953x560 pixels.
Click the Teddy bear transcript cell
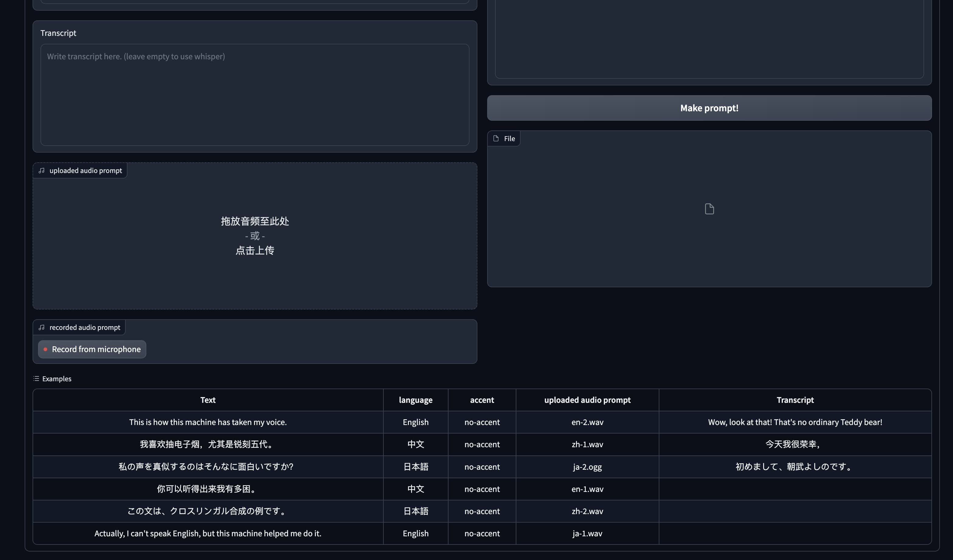click(794, 422)
